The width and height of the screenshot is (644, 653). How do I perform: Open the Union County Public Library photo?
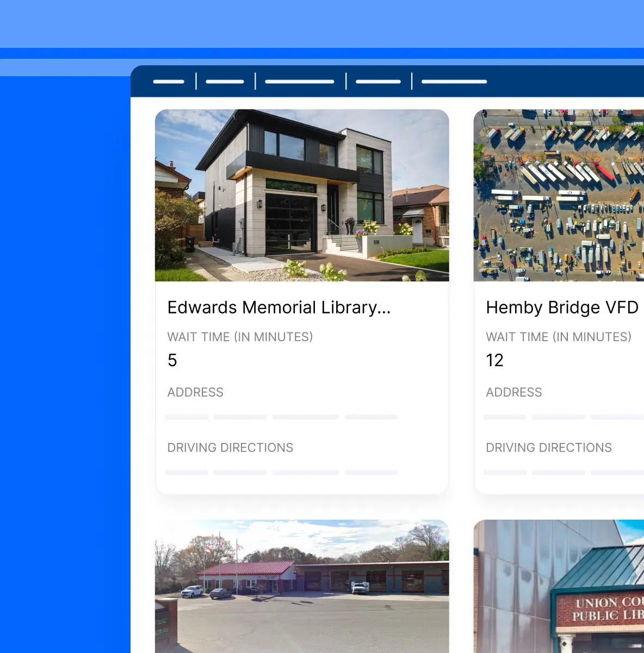(x=559, y=586)
